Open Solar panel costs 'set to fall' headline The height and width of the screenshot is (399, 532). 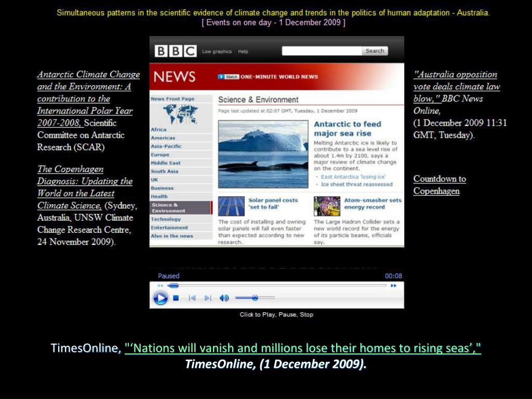pos(273,204)
